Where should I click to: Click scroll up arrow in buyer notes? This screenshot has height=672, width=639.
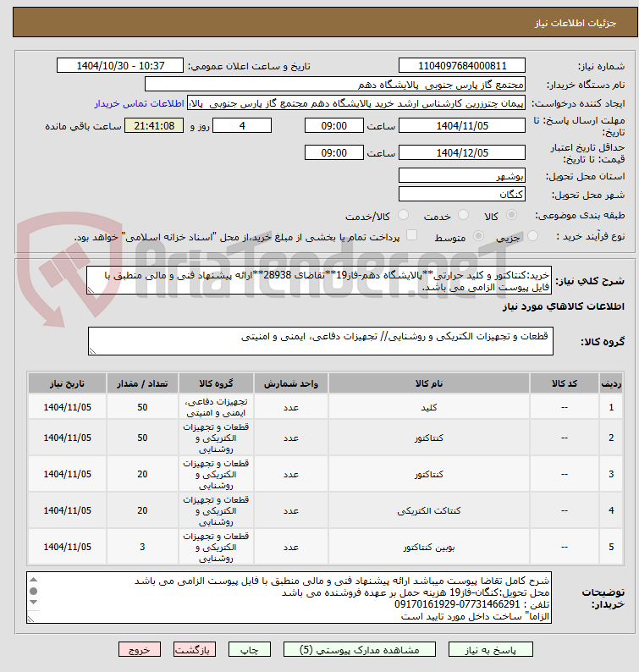[33, 580]
